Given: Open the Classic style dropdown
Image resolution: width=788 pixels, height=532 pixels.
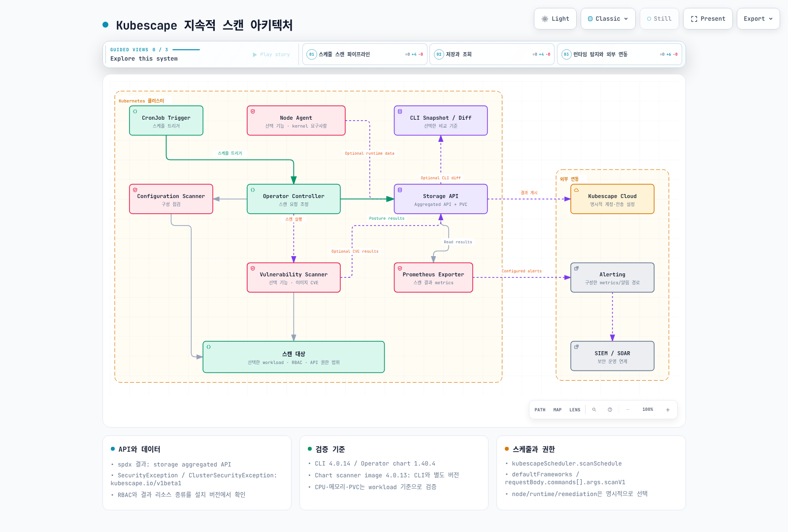Looking at the screenshot, I should click(608, 19).
